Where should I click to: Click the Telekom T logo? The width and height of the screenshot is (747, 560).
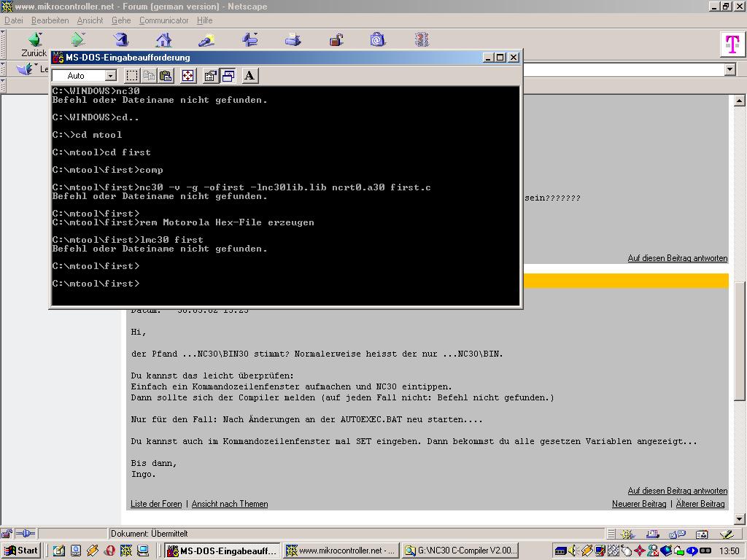click(x=732, y=44)
